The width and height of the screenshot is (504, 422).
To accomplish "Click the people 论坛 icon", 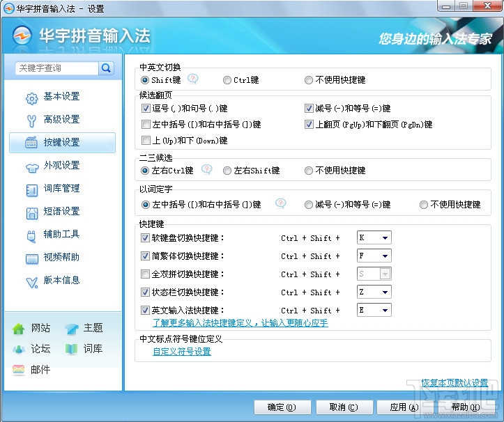I will point(19,350).
